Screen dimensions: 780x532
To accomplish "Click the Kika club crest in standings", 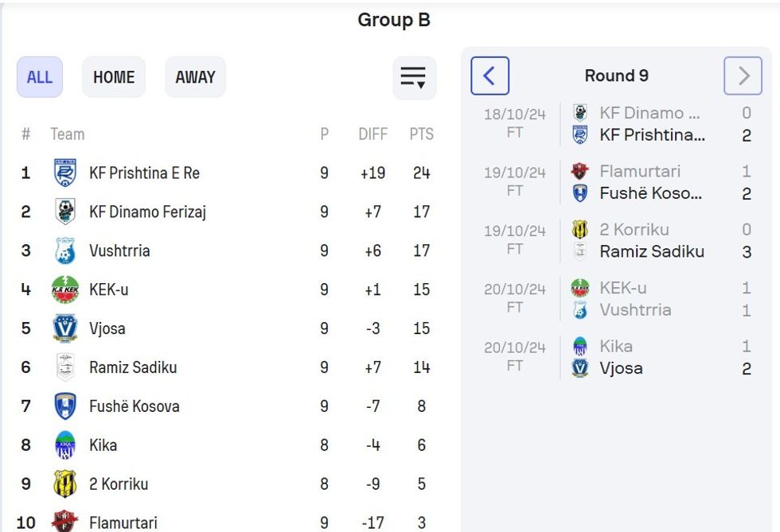I will 65,445.
